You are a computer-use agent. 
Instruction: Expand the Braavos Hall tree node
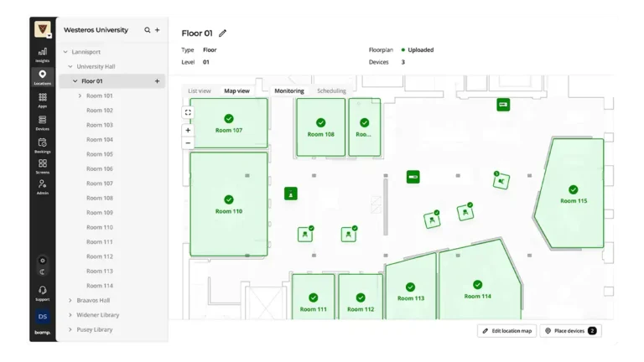coord(70,301)
